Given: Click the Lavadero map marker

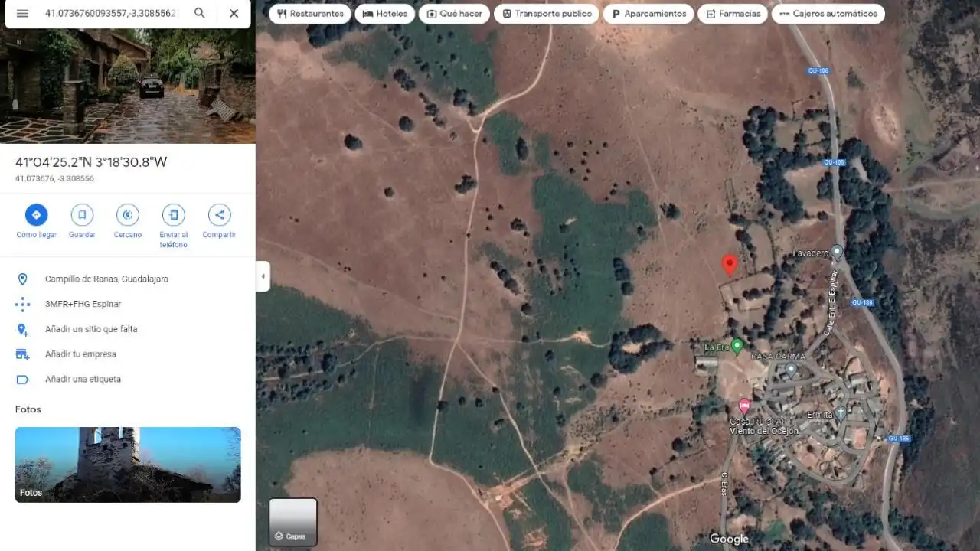Looking at the screenshot, I should coord(837,252).
